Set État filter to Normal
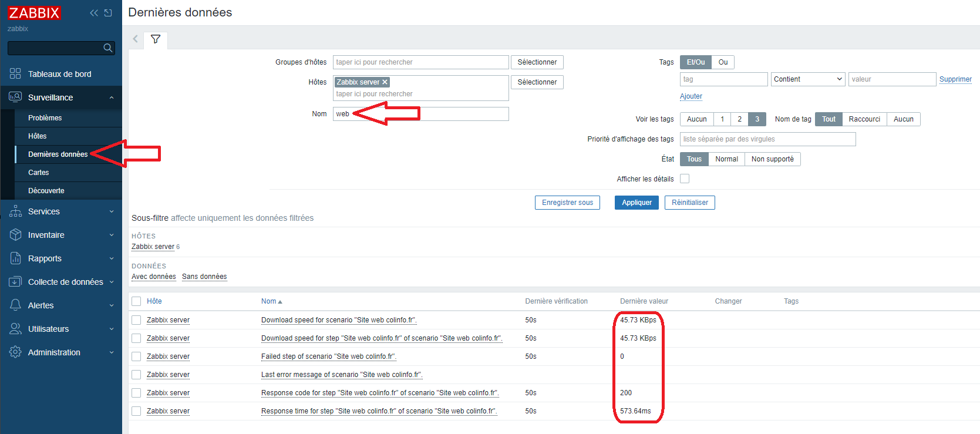 coord(726,159)
